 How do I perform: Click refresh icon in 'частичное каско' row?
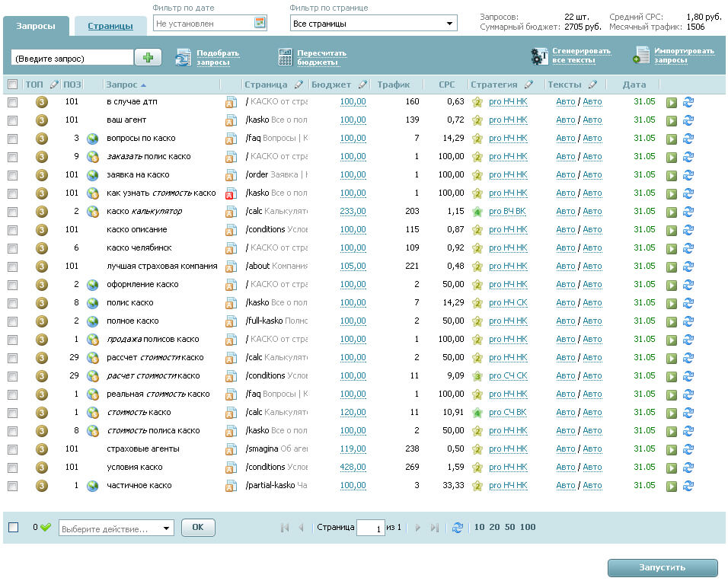click(688, 486)
